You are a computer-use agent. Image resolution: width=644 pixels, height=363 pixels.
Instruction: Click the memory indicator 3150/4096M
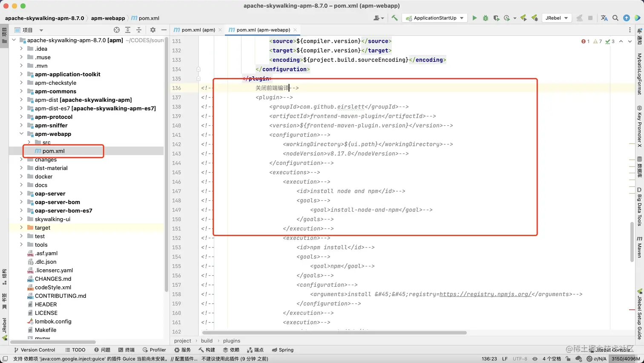click(x=626, y=359)
